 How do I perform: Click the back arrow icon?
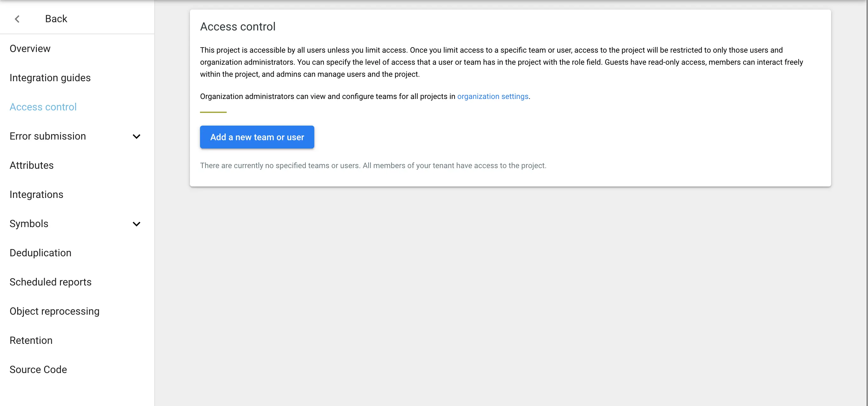tap(17, 19)
